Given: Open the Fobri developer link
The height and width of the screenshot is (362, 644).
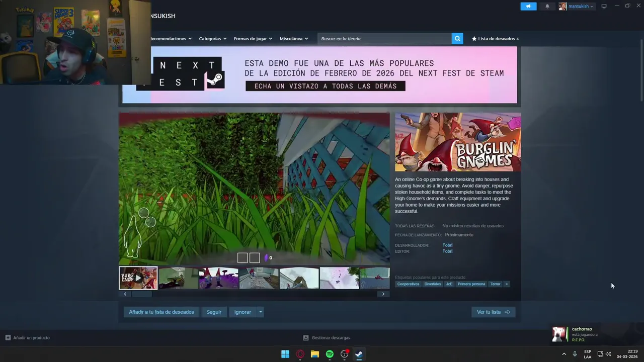Looking at the screenshot, I should 447,245.
